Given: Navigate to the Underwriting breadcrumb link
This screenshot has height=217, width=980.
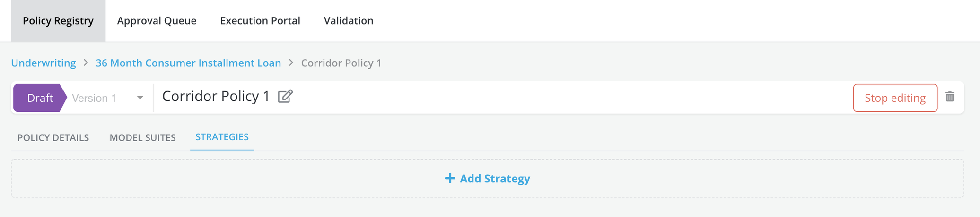Looking at the screenshot, I should [44, 63].
